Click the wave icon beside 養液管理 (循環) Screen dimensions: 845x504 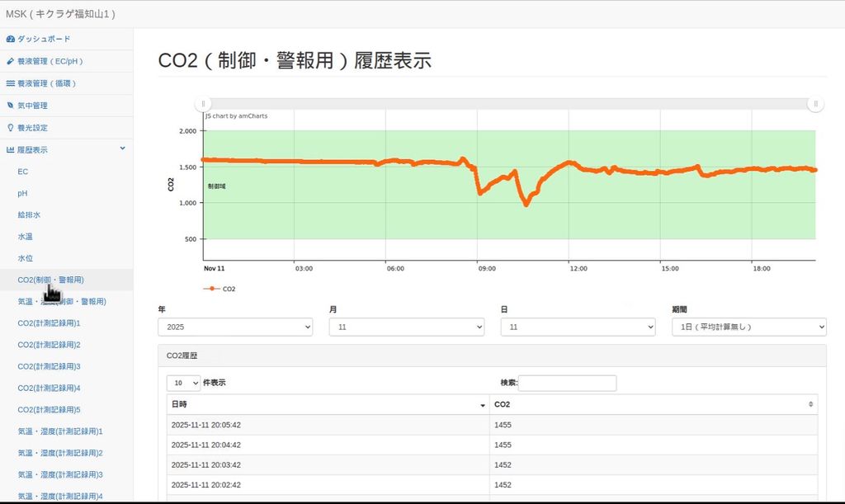(11, 83)
